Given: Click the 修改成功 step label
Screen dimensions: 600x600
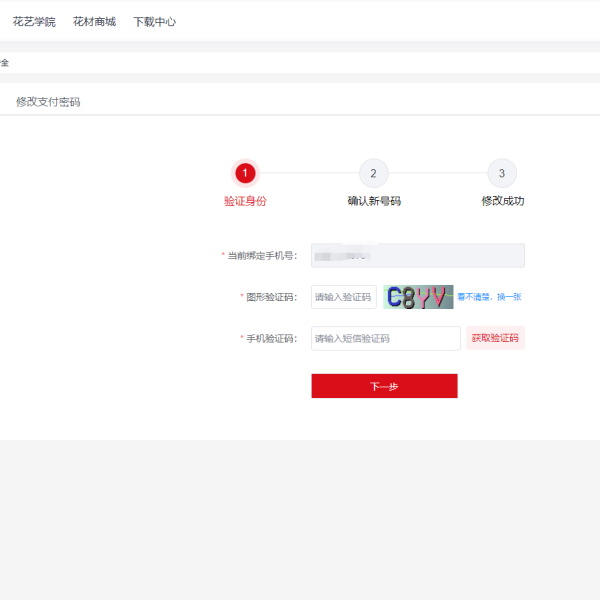Looking at the screenshot, I should [x=502, y=201].
